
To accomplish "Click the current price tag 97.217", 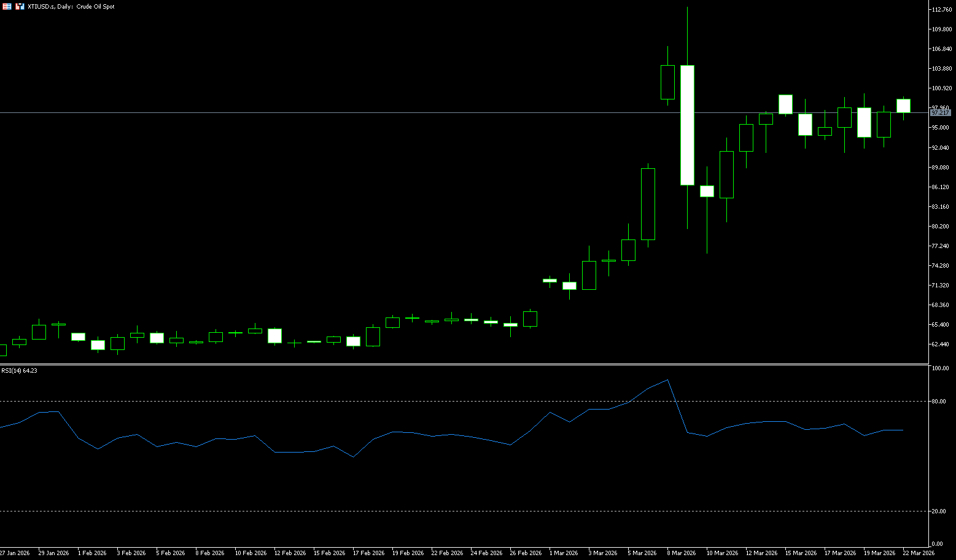I will [940, 113].
